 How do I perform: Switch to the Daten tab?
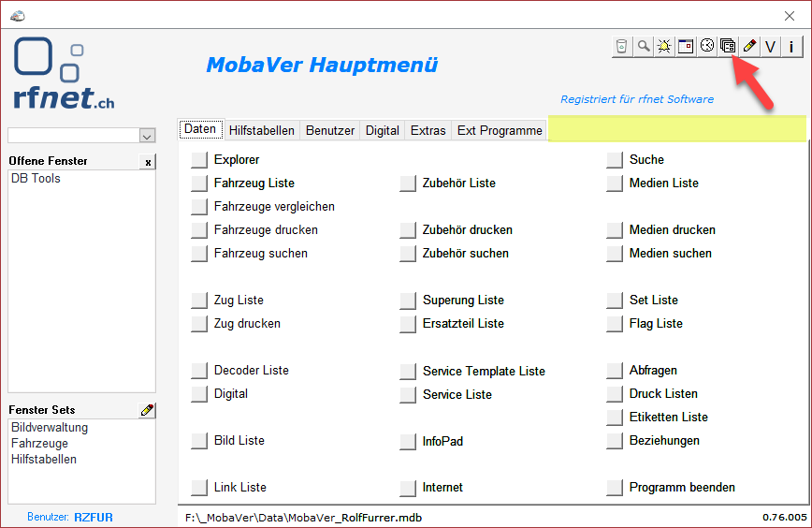tap(201, 129)
